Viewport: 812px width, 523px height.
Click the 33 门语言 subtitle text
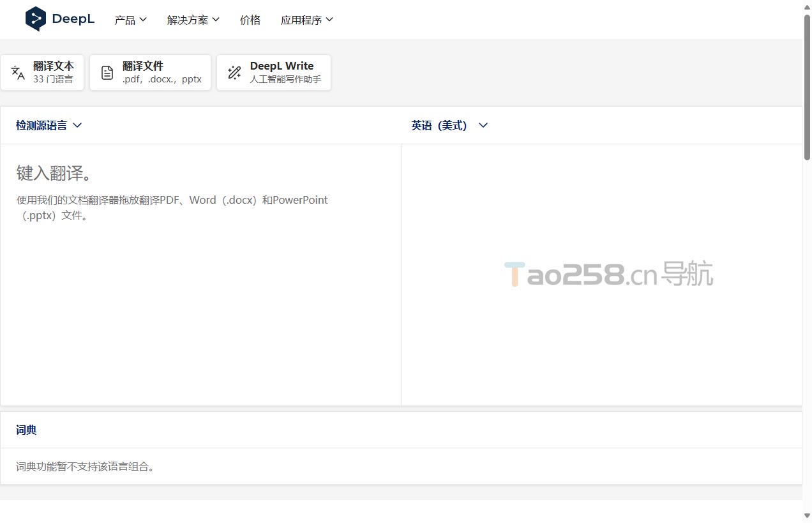click(x=53, y=80)
